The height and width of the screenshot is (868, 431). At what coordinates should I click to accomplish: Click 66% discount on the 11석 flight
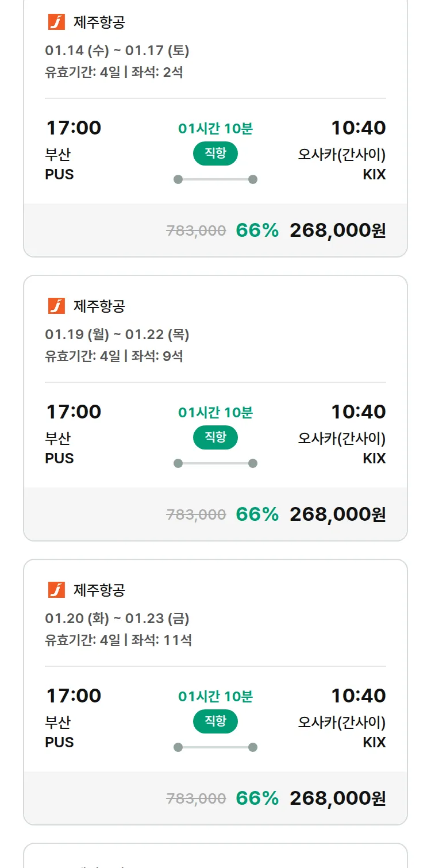coord(257,798)
